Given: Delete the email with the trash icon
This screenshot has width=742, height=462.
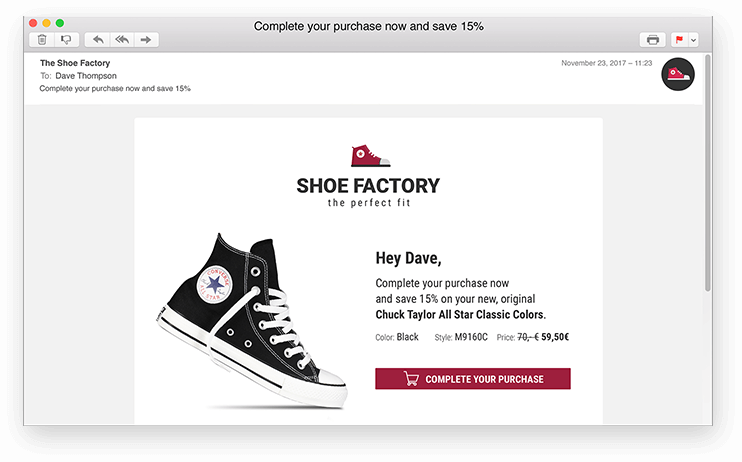Looking at the screenshot, I should tap(42, 40).
